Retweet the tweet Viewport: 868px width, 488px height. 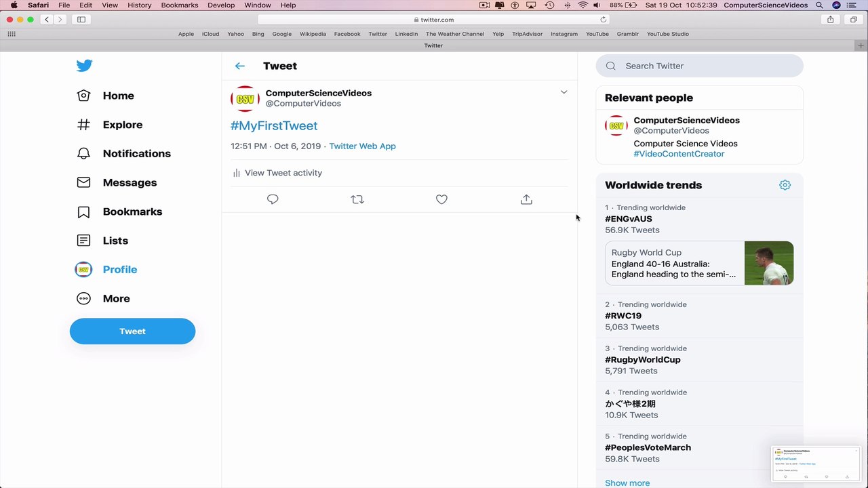point(357,199)
